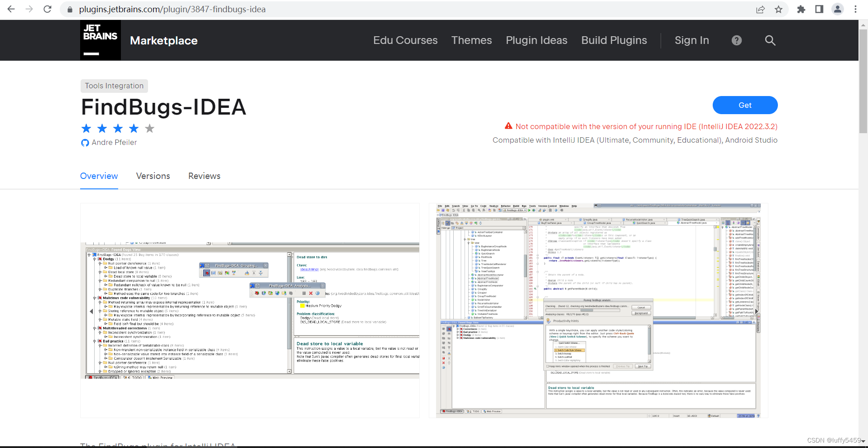This screenshot has width=868, height=448.
Task: Click the scrollbar down arrow
Action: click(x=863, y=441)
